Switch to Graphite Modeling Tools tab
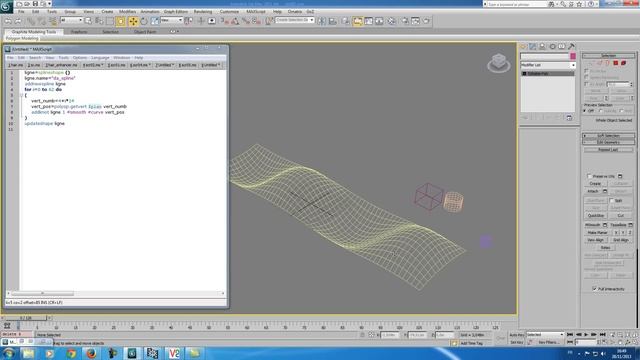The height and width of the screenshot is (360, 640). coord(34,32)
